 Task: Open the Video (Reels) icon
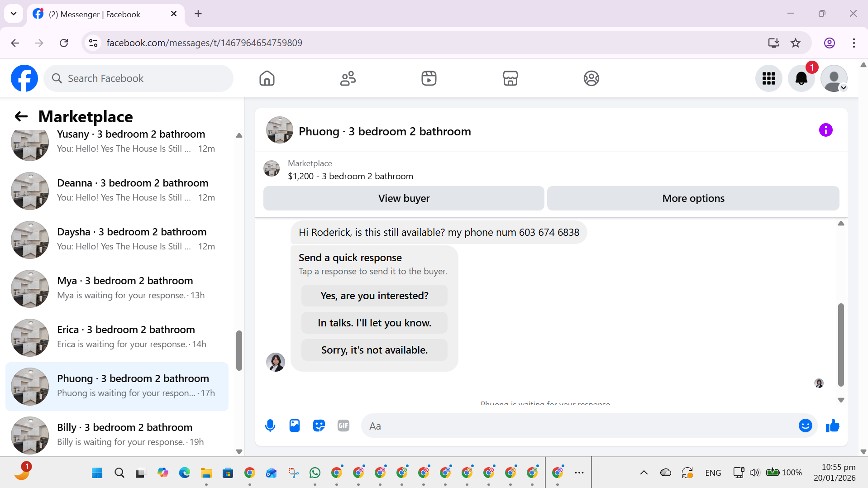[x=429, y=78]
